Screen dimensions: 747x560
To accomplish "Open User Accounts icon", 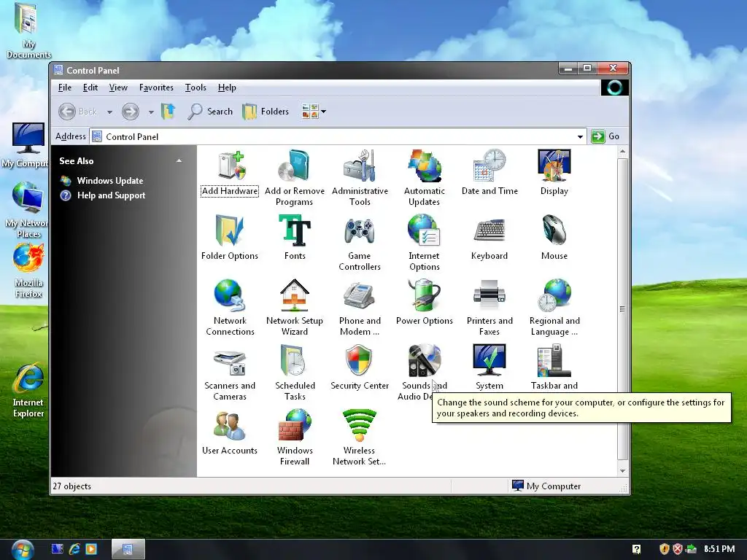I will coord(230,432).
